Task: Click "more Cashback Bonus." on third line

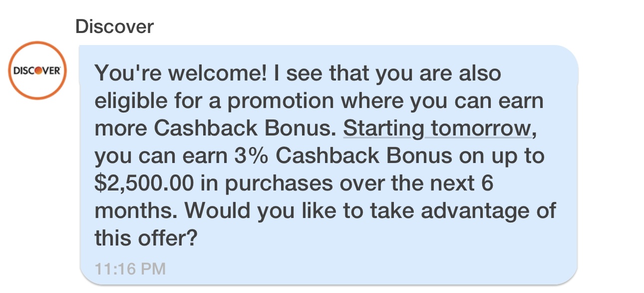Action: [213, 128]
